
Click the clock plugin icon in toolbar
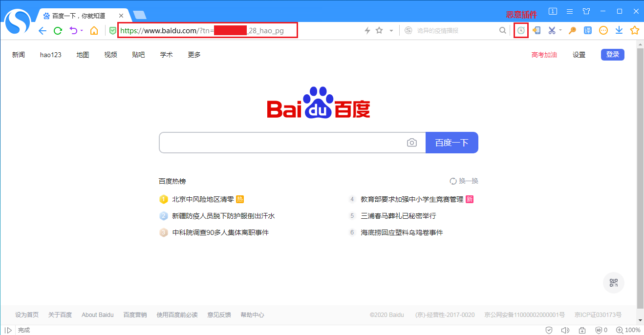(x=521, y=30)
